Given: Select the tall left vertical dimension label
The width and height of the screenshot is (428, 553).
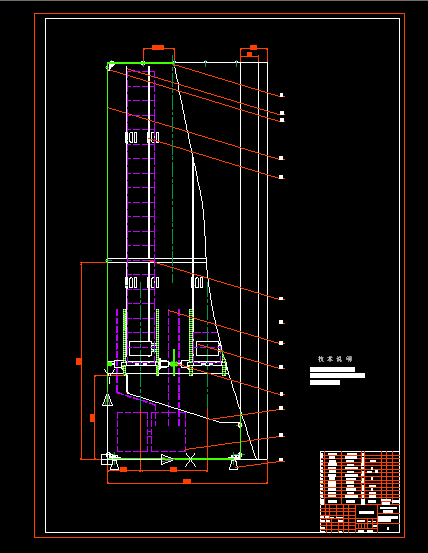Looking at the screenshot, I should [79, 361].
